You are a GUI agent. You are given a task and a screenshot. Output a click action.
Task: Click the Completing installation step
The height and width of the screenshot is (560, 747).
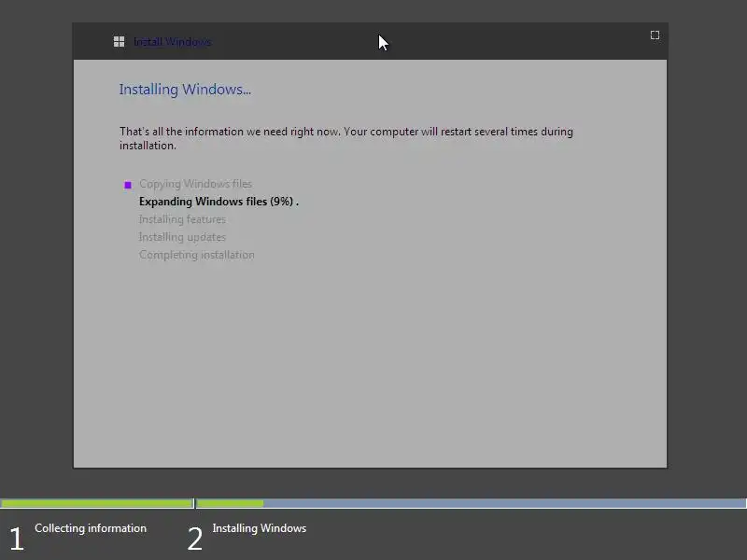click(x=197, y=255)
